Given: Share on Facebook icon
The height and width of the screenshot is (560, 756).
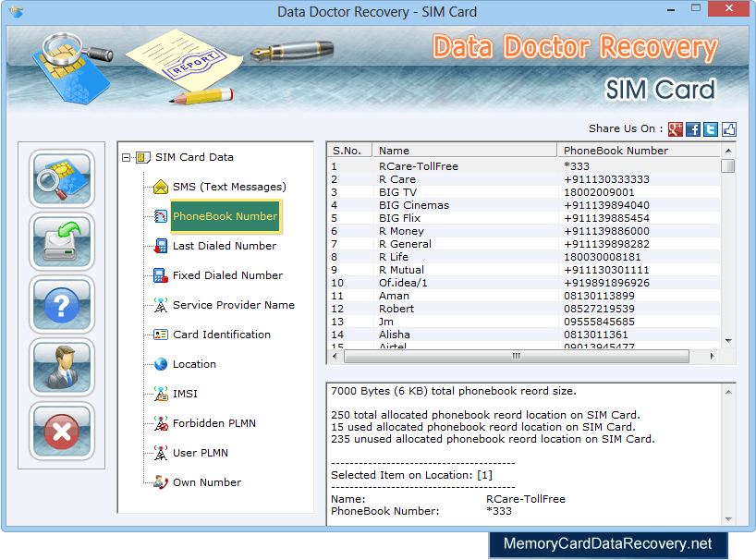Looking at the screenshot, I should coord(693,129).
